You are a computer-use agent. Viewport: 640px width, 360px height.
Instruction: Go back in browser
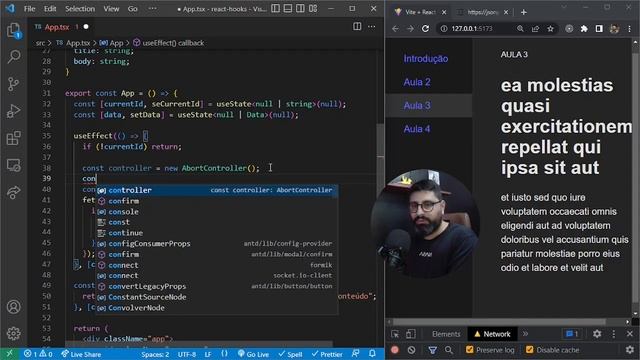(x=395, y=29)
